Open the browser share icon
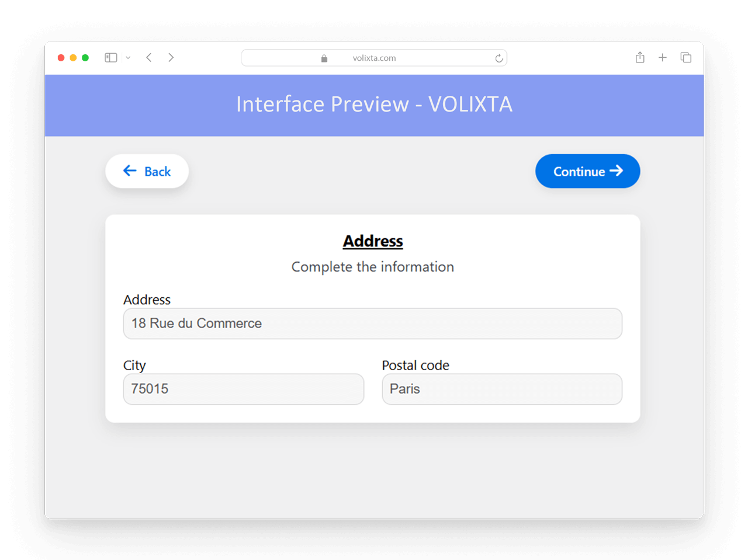This screenshot has width=748, height=560. coord(640,57)
